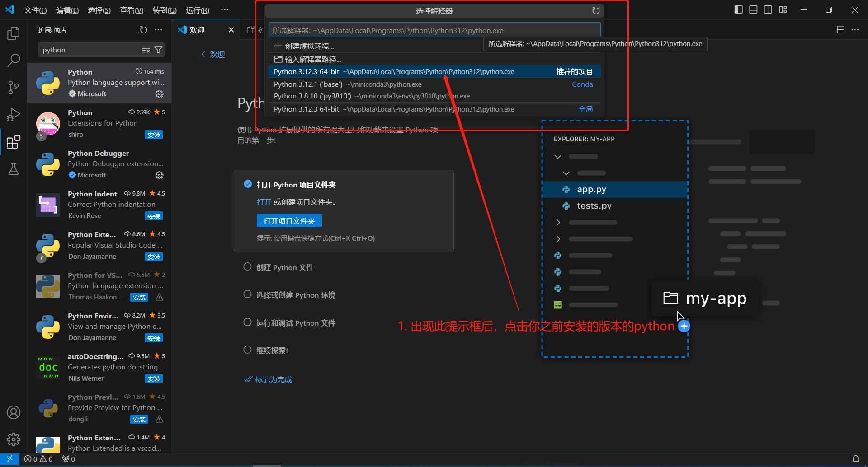Image resolution: width=868 pixels, height=467 pixels.
Task: Click the 打开项目文件夹 button
Action: tap(289, 221)
